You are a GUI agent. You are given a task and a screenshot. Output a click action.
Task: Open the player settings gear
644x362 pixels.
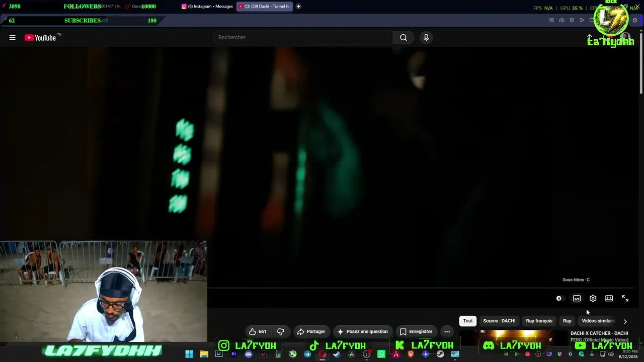(x=593, y=299)
